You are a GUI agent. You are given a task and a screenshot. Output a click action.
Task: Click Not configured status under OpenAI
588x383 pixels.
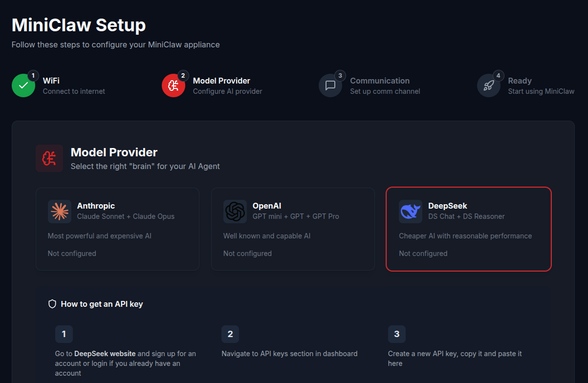pos(247,254)
